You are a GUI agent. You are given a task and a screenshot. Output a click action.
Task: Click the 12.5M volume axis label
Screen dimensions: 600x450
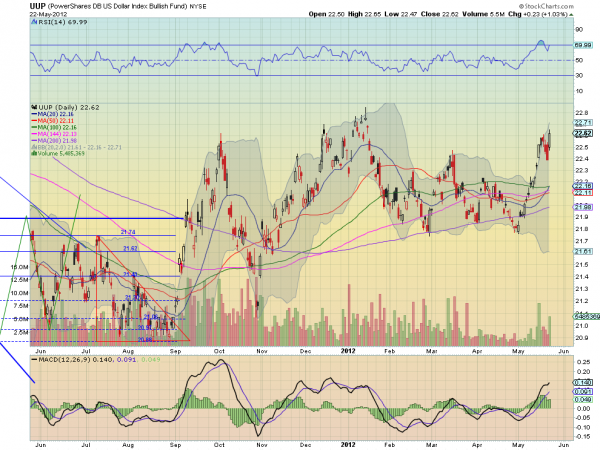point(19,280)
